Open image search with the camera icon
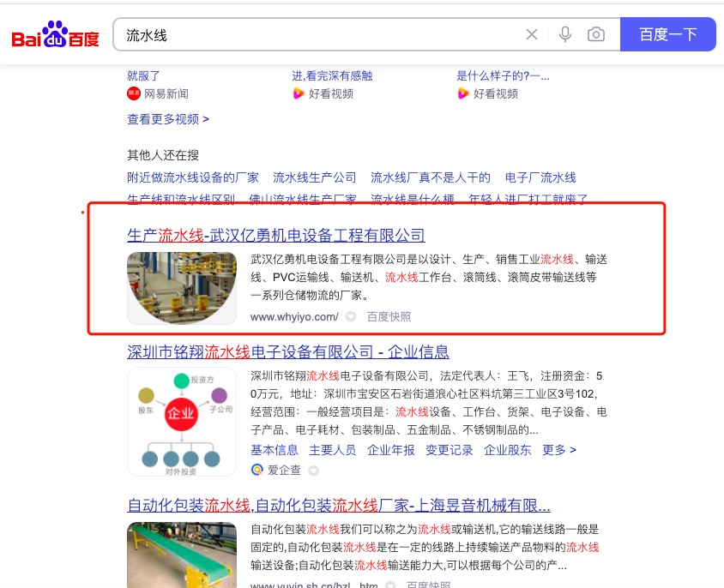 click(596, 34)
